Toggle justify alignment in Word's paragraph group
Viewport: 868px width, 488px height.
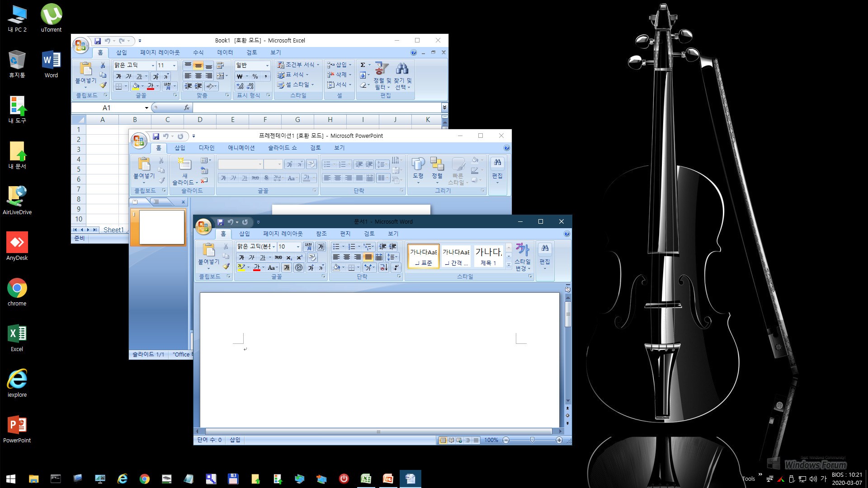coord(368,257)
